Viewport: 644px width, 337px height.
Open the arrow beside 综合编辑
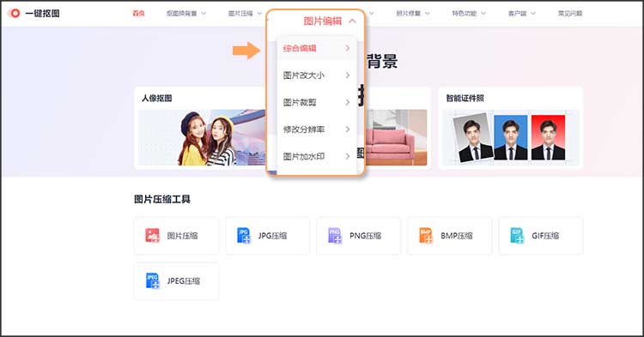point(348,48)
